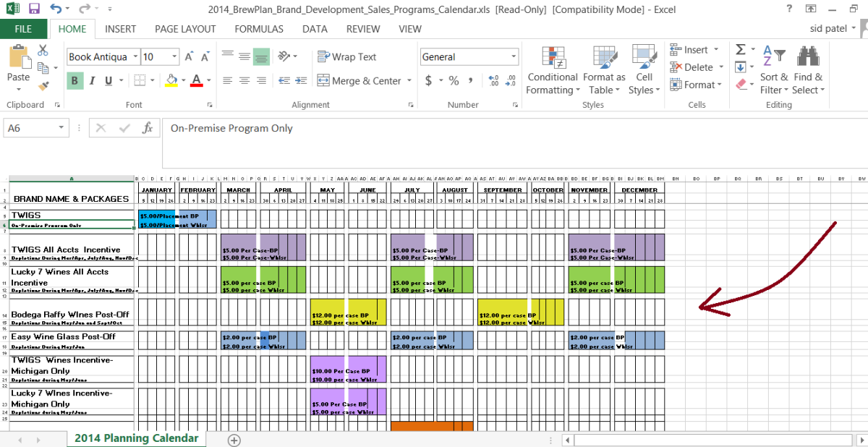Switch to FORMULAS tab

click(x=258, y=29)
